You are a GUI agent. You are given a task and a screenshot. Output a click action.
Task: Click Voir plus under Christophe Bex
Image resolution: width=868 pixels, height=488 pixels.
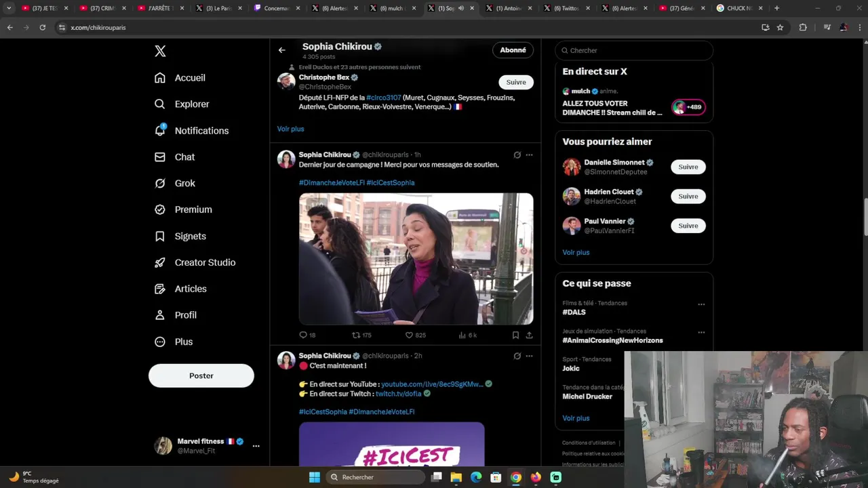(x=290, y=129)
